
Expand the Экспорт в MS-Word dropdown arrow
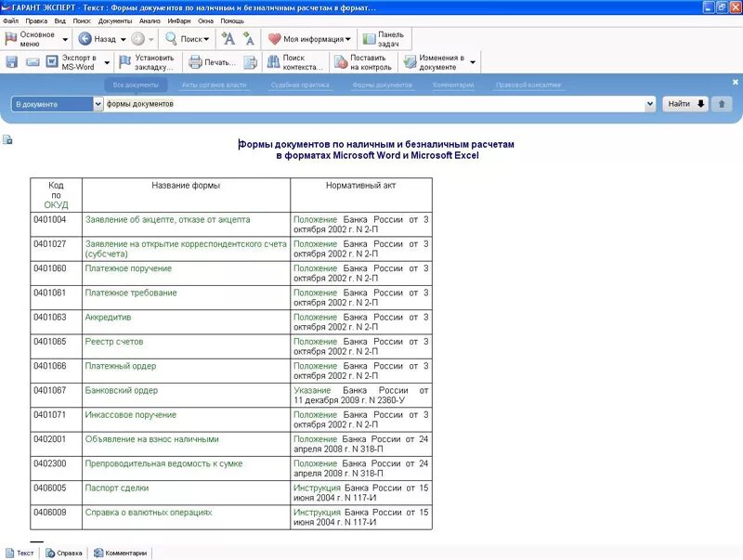(x=107, y=62)
